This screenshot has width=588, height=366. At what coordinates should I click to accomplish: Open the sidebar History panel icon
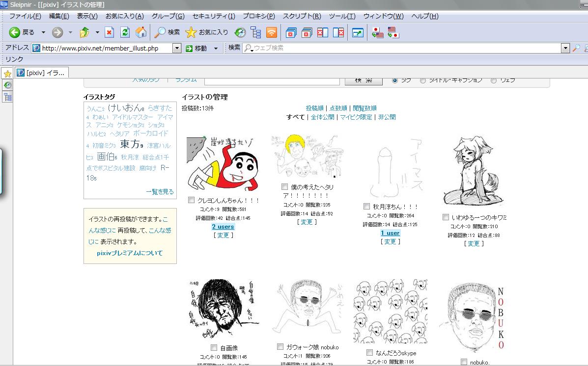7,85
